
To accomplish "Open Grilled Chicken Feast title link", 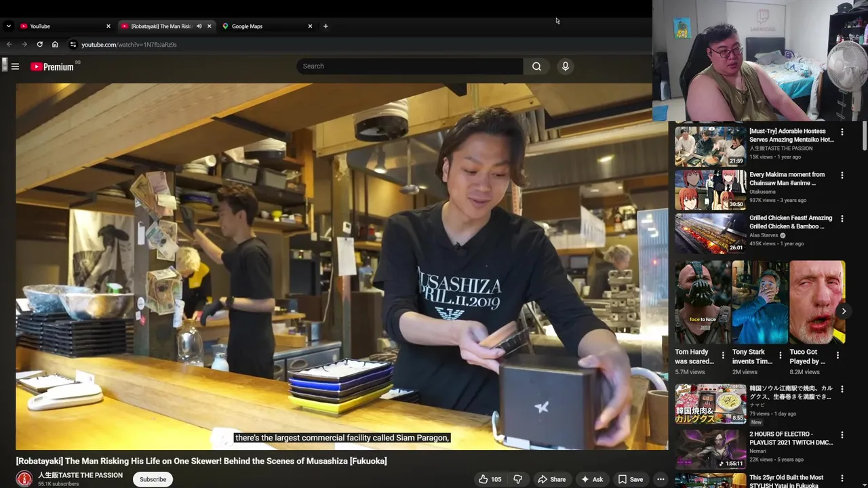I will tap(791, 222).
